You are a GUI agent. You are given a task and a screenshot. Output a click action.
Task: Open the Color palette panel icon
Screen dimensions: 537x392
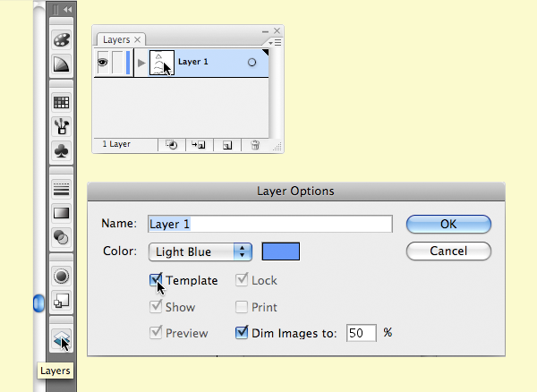62,40
